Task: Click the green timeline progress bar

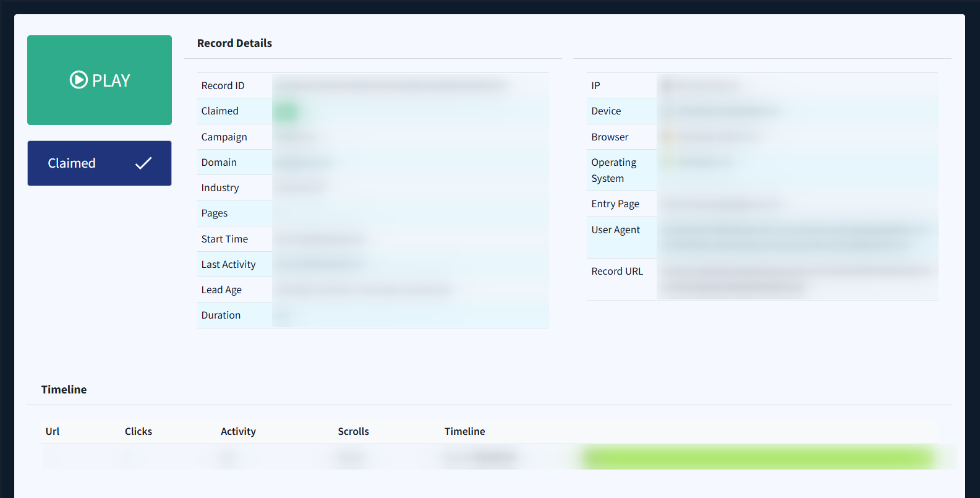Action: pos(758,458)
